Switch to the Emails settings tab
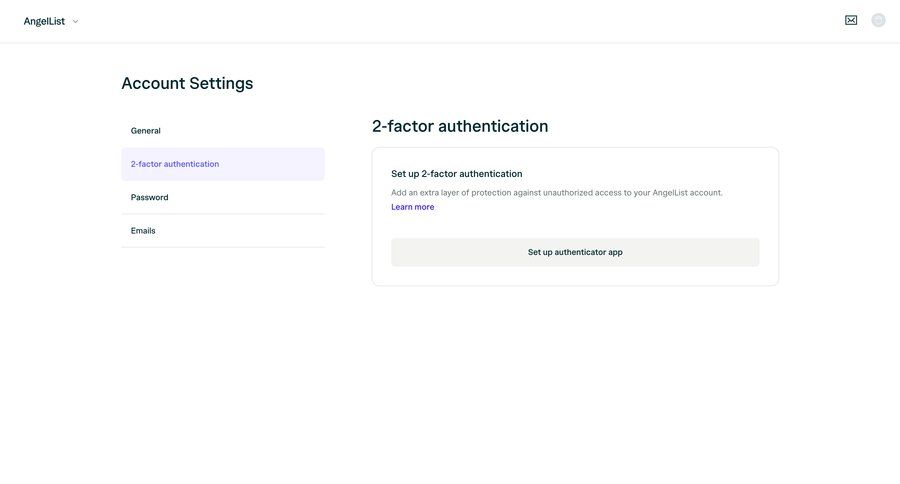This screenshot has width=900, height=484. coord(223,231)
